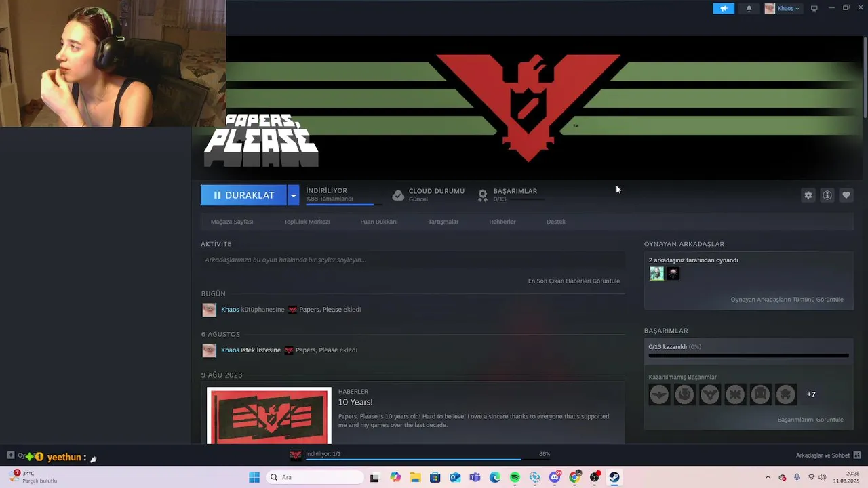Click En Son Çıkan Haberleri Görüntüle
Viewport: 868px width, 488px height.
coord(574,281)
